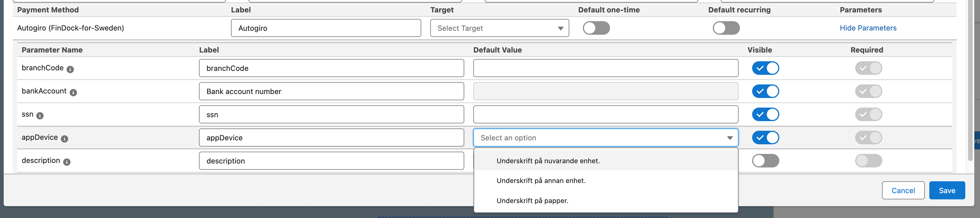
Task: Click info icon next to appDevice
Action: pyautogui.click(x=65, y=139)
